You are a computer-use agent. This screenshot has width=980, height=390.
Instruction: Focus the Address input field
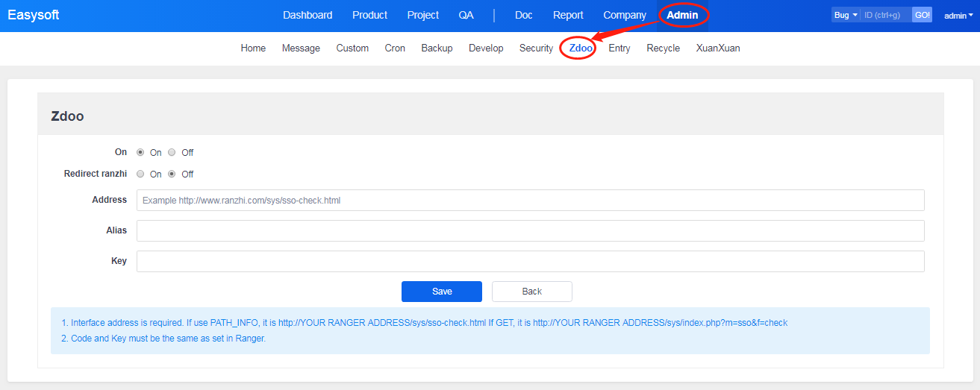(530, 200)
